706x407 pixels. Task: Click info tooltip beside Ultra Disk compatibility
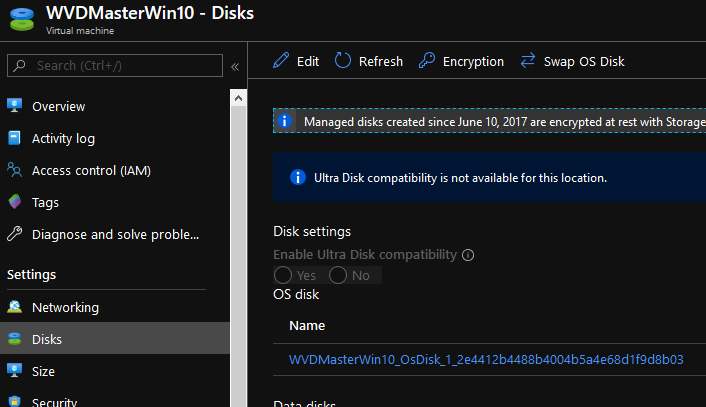468,255
